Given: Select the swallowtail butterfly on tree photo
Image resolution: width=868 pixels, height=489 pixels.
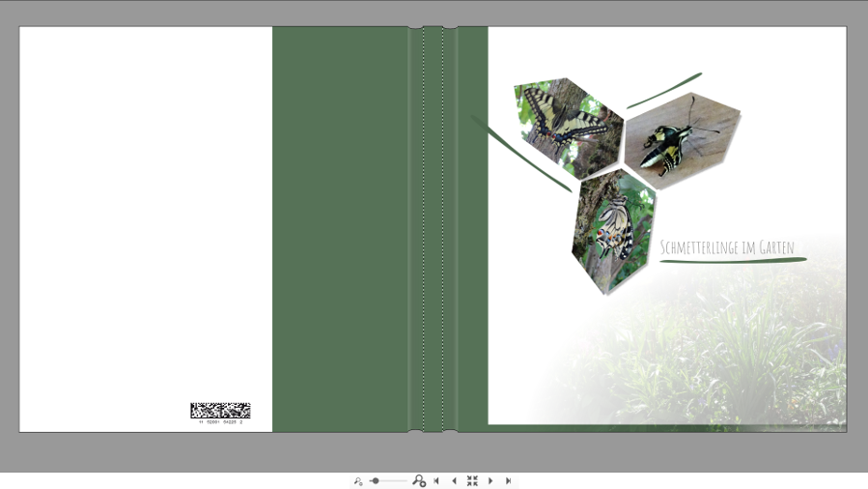Looking at the screenshot, I should point(568,127).
